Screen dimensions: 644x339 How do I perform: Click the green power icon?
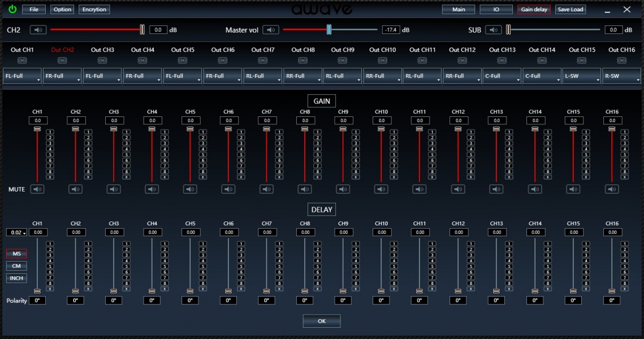click(x=12, y=9)
